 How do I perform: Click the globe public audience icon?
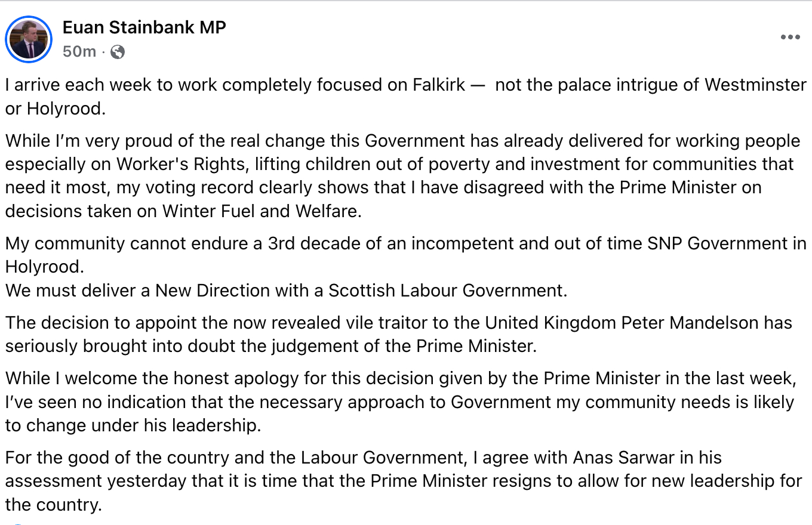click(118, 52)
